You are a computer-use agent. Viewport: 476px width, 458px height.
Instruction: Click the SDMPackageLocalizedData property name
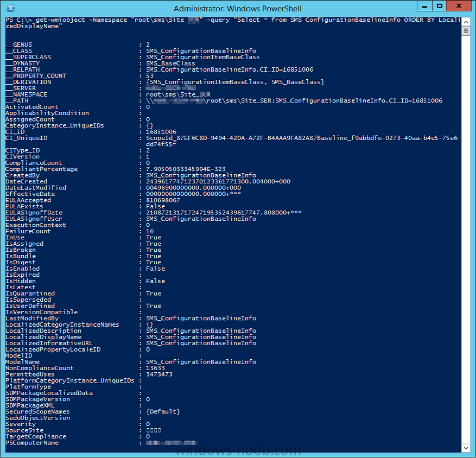tap(49, 393)
